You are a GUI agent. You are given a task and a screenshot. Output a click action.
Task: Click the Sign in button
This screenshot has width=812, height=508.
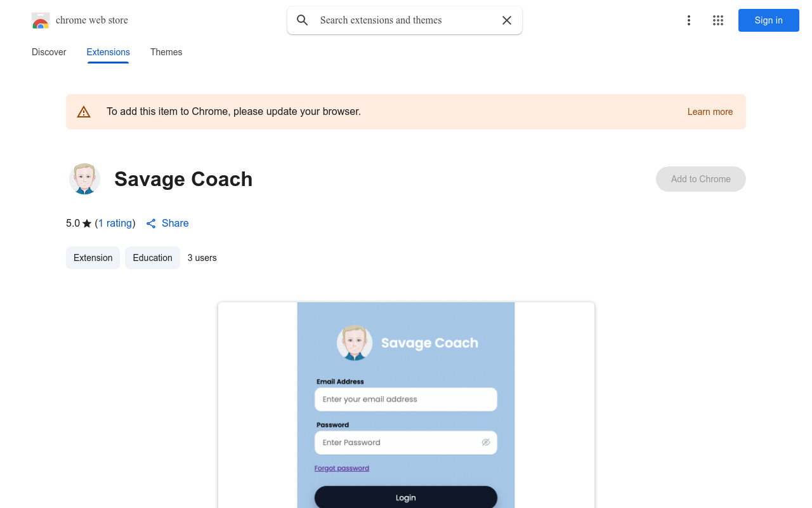769,20
